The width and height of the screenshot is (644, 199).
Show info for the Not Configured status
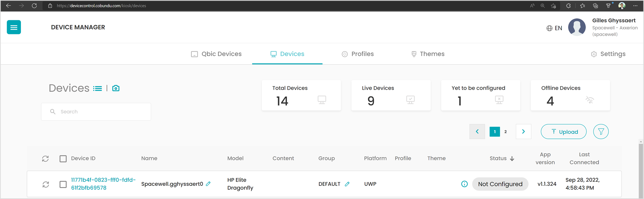(464, 184)
